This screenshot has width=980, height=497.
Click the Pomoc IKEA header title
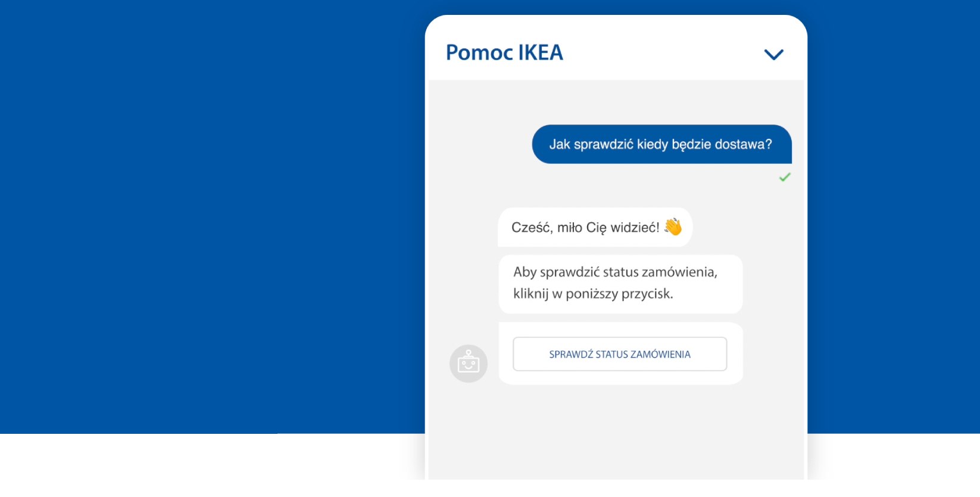pos(504,52)
